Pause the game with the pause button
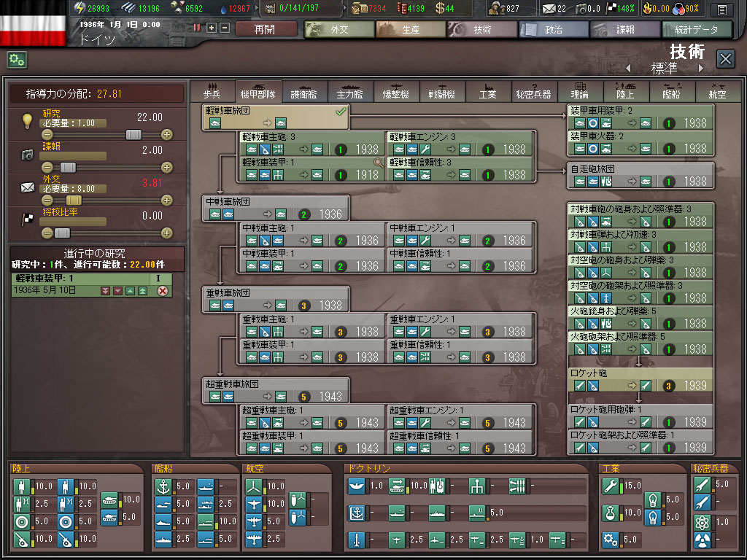Image resolution: width=747 pixels, height=560 pixels. [x=197, y=28]
